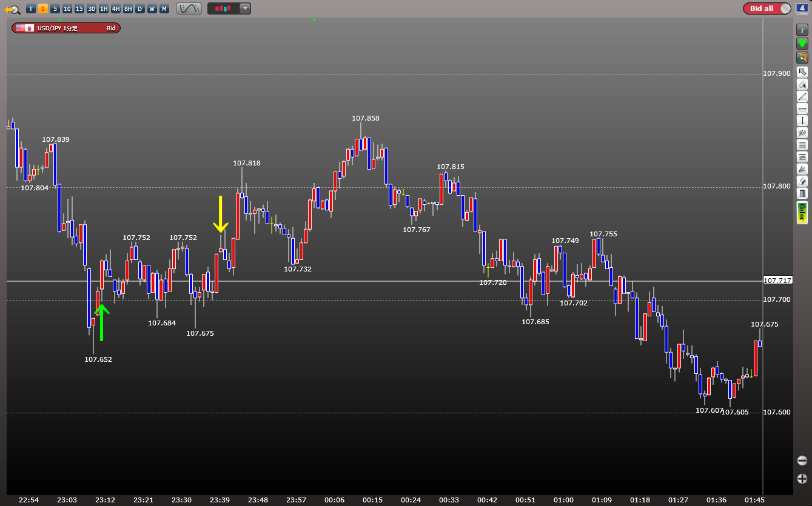Viewport: 812px width, 506px height.
Task: Click the 107.732 price label
Action: (x=298, y=269)
